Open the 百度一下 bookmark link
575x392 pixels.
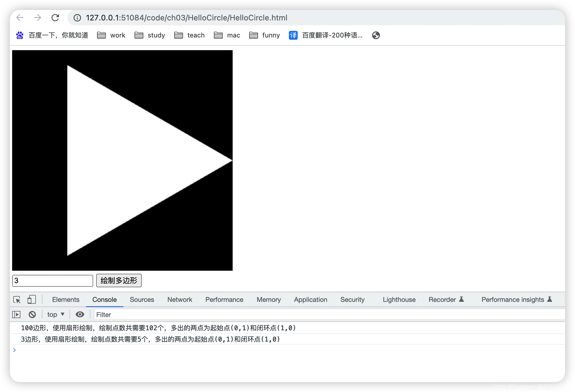52,35
